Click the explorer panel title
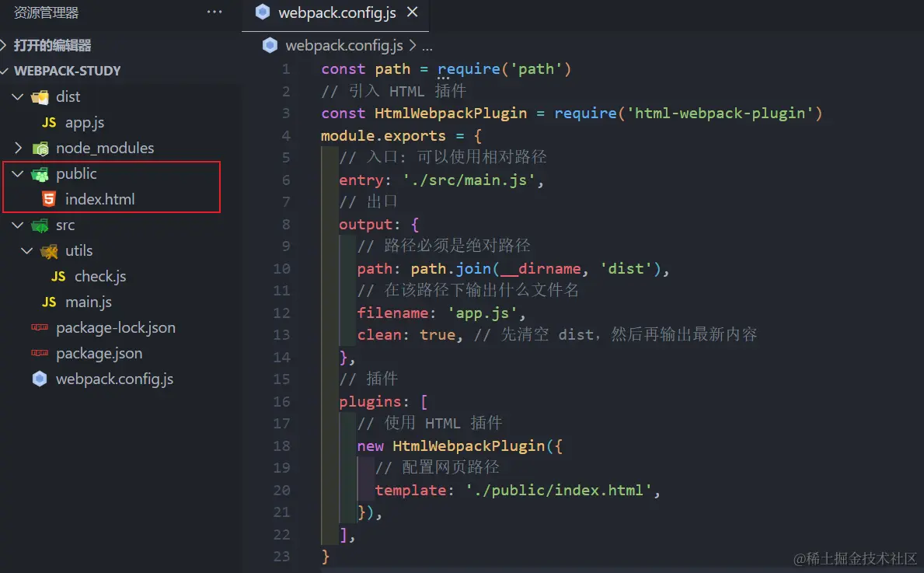The width and height of the screenshot is (924, 573). click(46, 12)
